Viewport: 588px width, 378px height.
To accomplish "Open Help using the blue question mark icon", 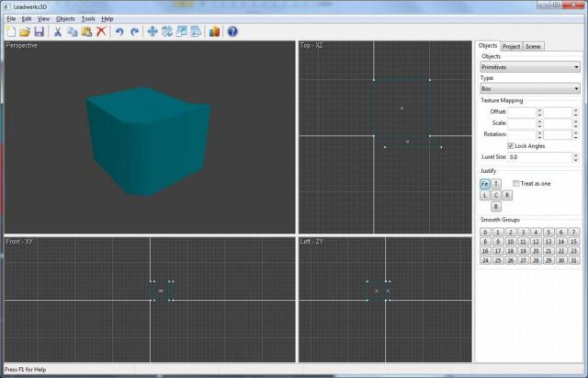I will (232, 31).
